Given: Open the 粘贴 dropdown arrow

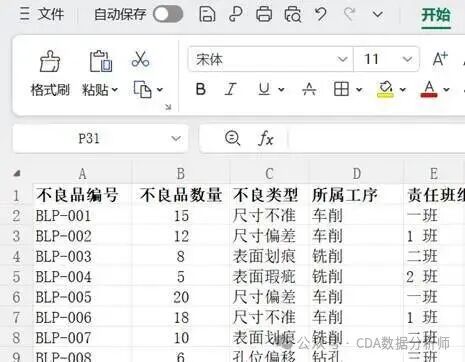Looking at the screenshot, I should tap(115, 90).
